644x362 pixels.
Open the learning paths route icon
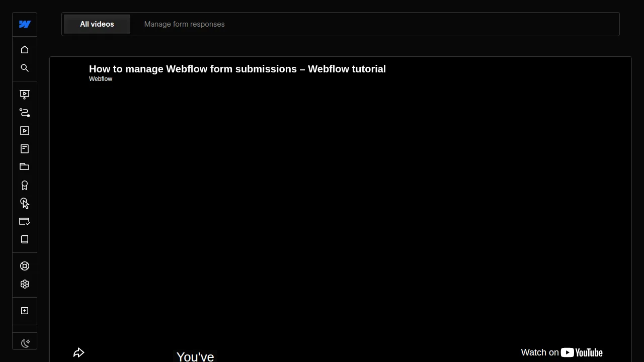25,113
